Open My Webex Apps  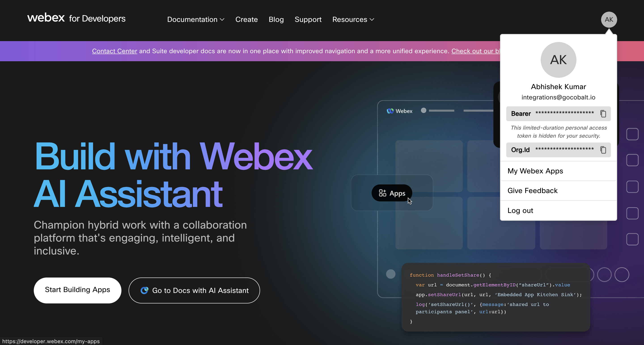pos(535,171)
